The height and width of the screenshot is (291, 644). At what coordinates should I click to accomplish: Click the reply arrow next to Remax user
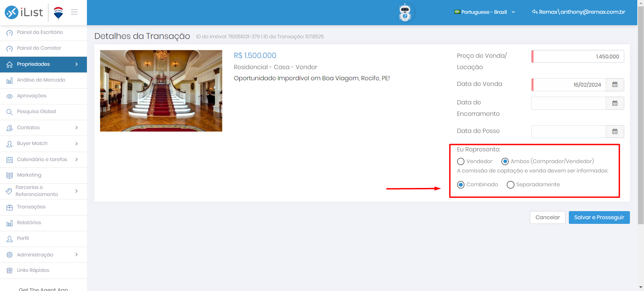pyautogui.click(x=535, y=12)
